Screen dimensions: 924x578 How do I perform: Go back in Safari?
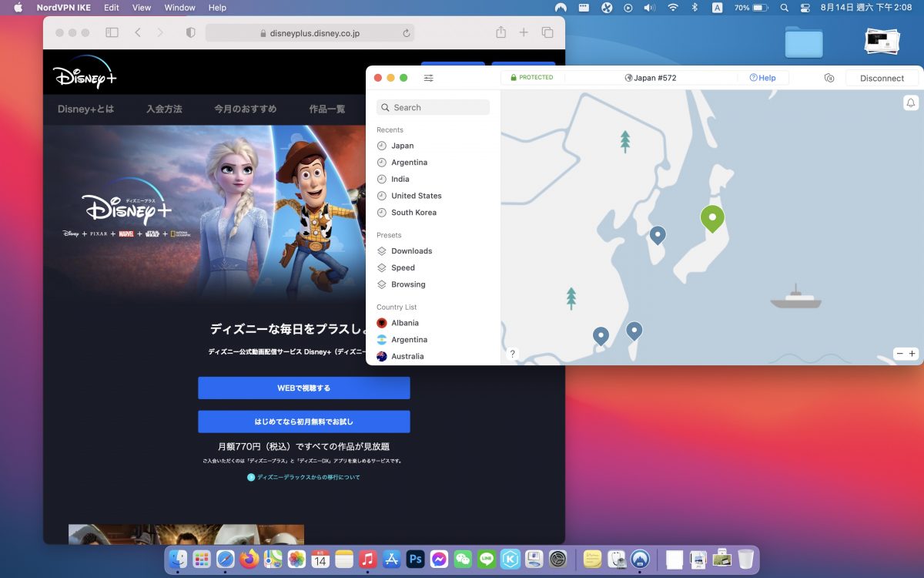pos(137,32)
